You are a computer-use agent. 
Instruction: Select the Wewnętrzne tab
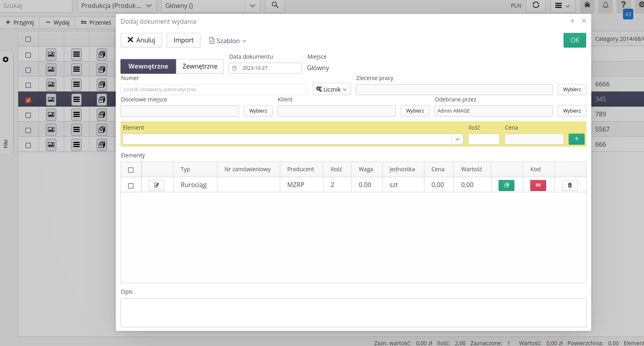tap(148, 66)
